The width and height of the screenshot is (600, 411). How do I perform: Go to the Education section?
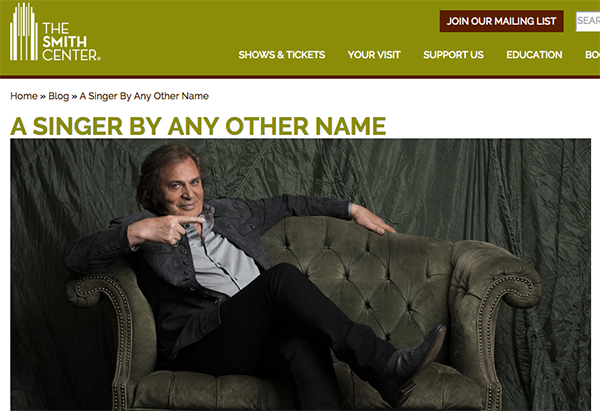(x=534, y=55)
